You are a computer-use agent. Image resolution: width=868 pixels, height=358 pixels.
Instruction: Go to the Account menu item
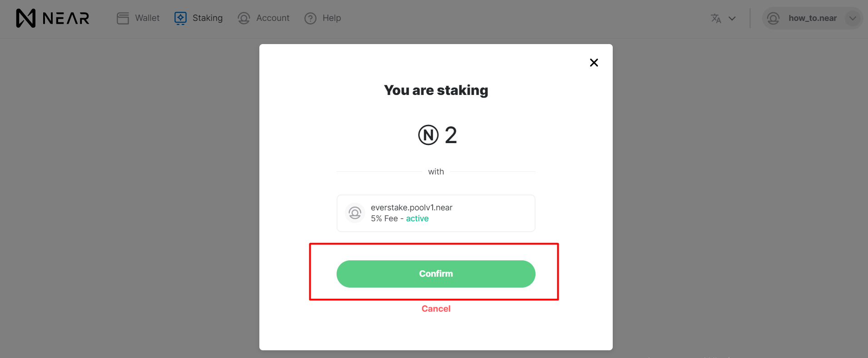(x=273, y=18)
